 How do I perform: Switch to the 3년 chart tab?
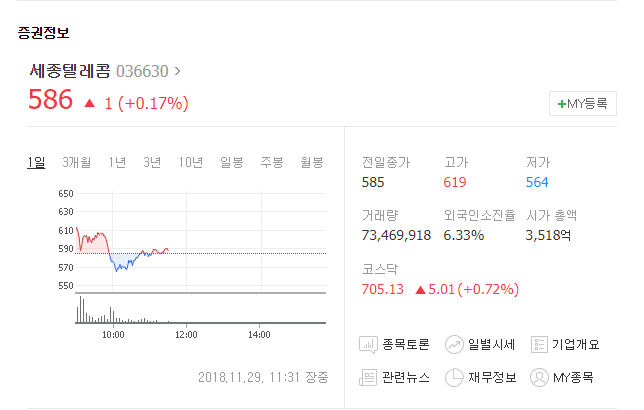pyautogui.click(x=152, y=163)
